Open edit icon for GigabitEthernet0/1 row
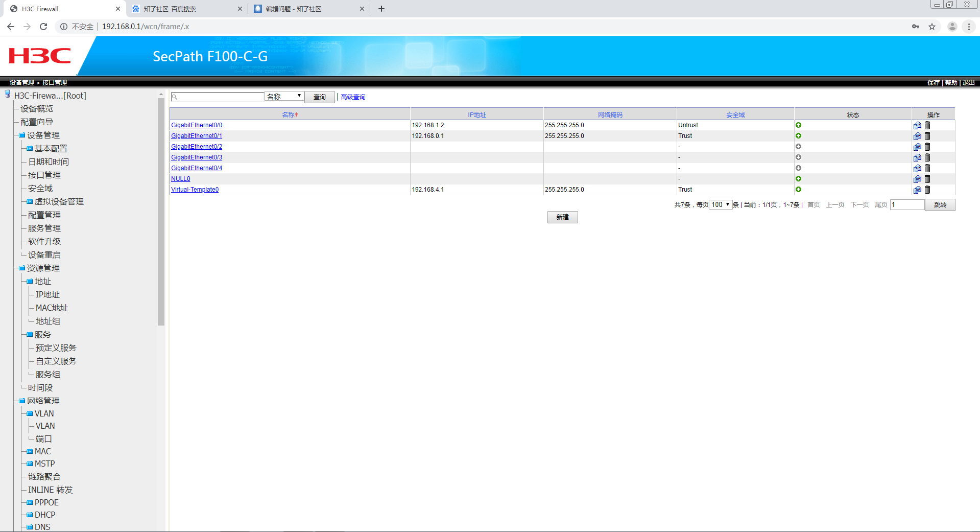Image resolution: width=980 pixels, height=532 pixels. click(x=918, y=136)
